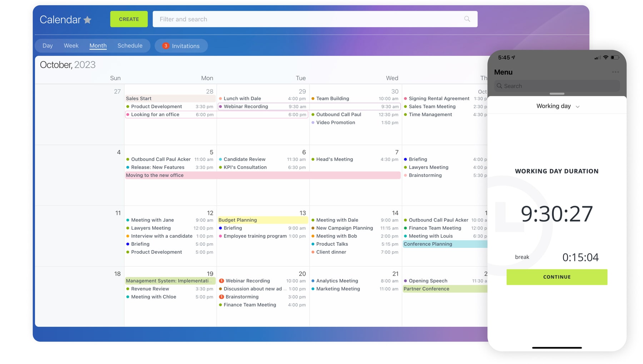
Task: Click the red alert icon beside Brainstorming Oct 20
Action: (221, 297)
